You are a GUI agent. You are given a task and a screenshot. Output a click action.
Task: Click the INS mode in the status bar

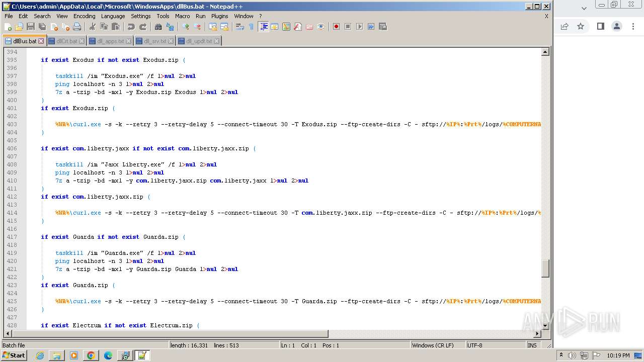pyautogui.click(x=532, y=345)
